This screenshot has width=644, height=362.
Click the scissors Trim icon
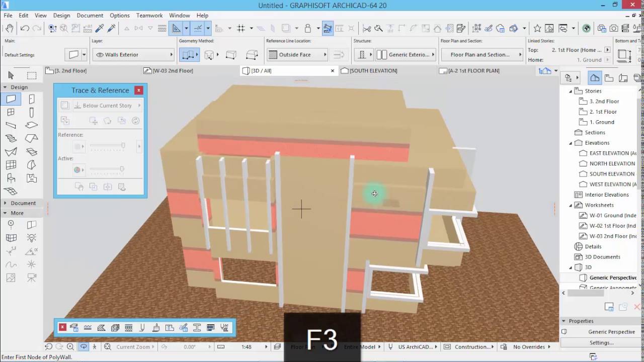[367, 28]
